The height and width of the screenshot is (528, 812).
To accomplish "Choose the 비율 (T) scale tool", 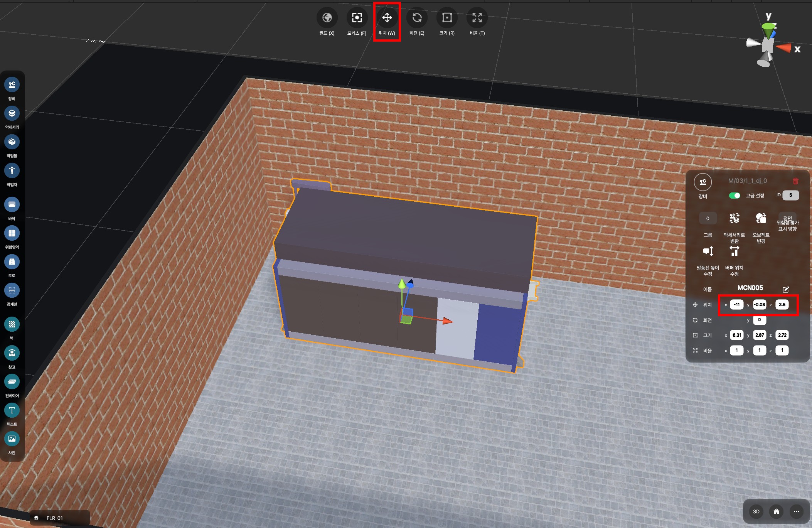I will (477, 18).
